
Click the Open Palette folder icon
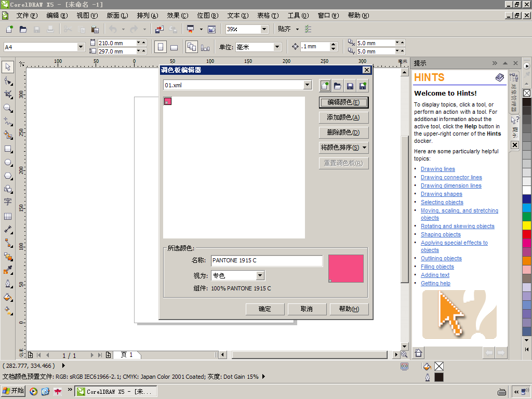click(338, 85)
